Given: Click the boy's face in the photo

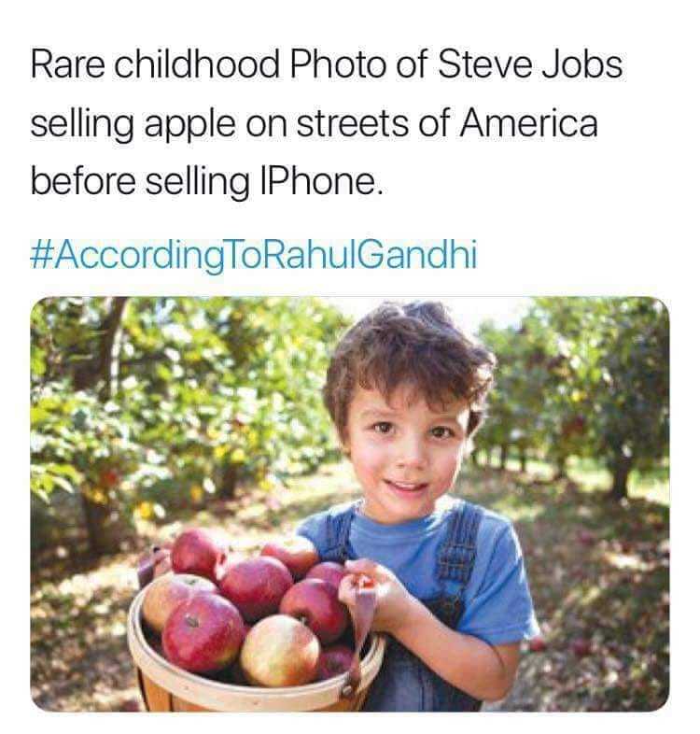Looking at the screenshot, I should click(407, 449).
